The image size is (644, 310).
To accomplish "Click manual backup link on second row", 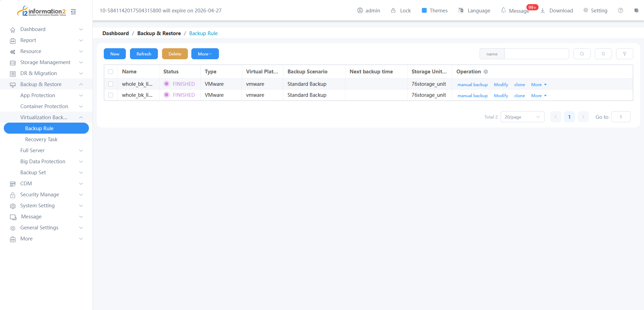I will (x=472, y=96).
